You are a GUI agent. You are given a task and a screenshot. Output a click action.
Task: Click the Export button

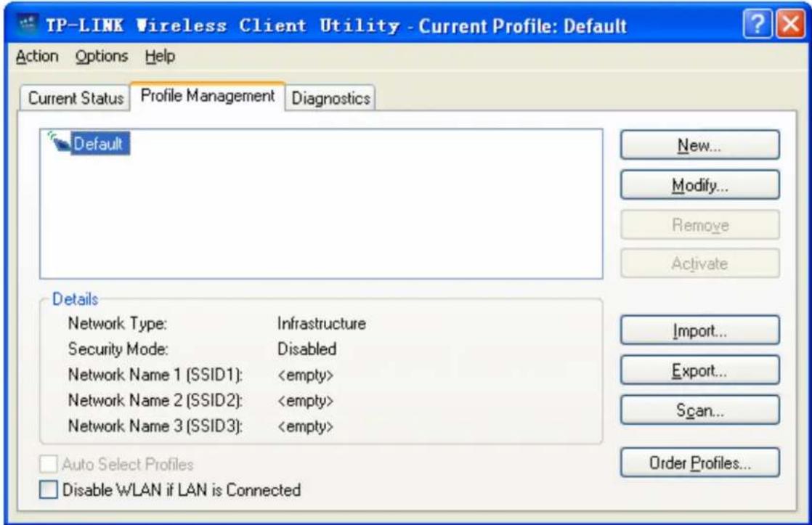[x=699, y=370]
